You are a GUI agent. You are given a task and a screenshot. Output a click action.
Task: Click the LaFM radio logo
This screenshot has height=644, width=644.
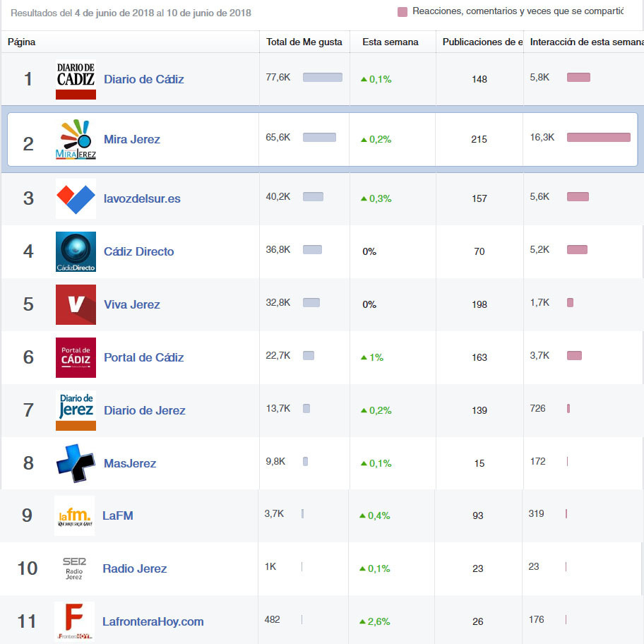74,515
